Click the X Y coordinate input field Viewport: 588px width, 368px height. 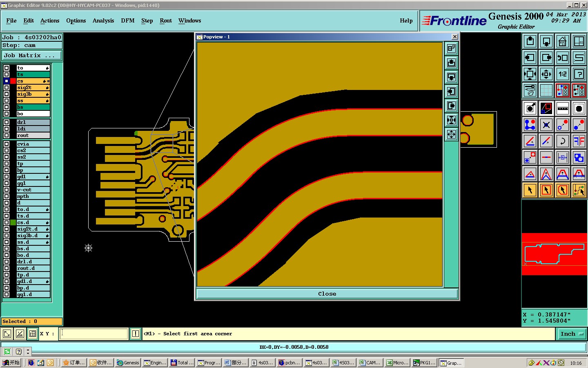tap(94, 334)
